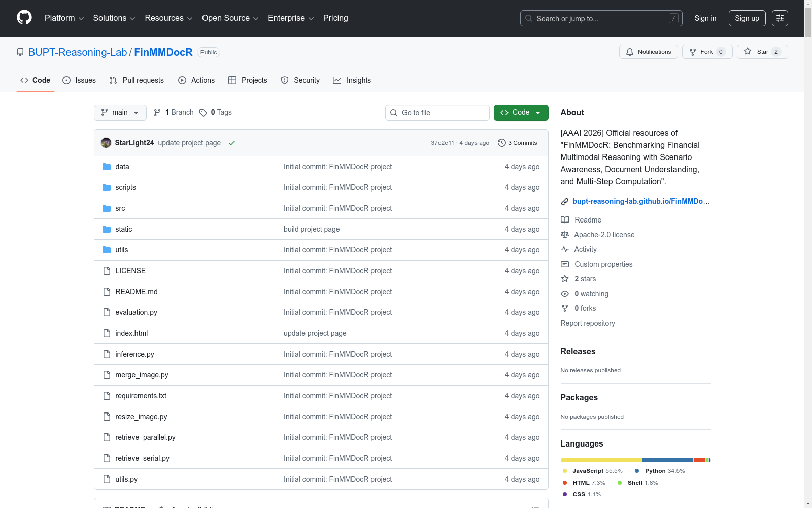The height and width of the screenshot is (508, 812).
Task: Click the Go to file search box
Action: point(437,113)
